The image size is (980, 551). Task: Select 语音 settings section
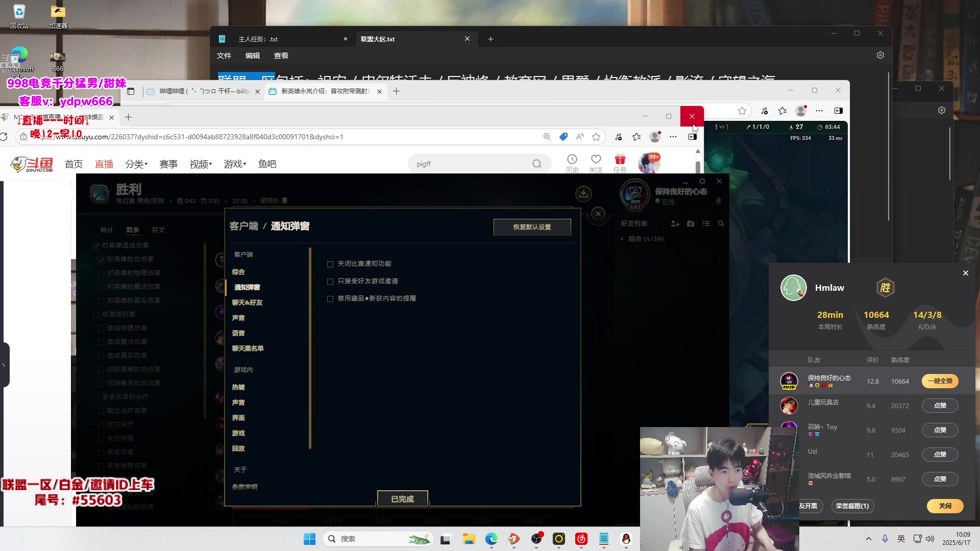pyautogui.click(x=238, y=333)
